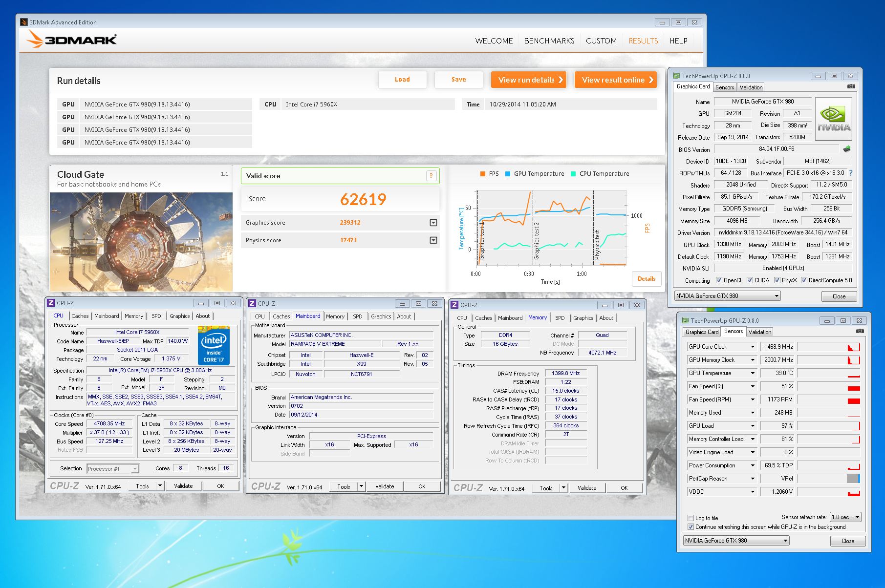Open Validation tab in GPU-Z Sensors window

click(x=760, y=332)
